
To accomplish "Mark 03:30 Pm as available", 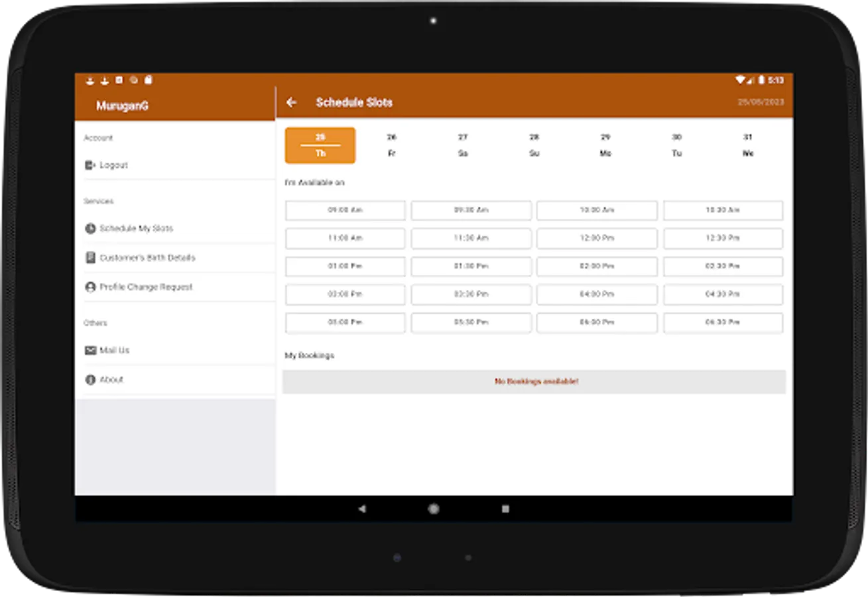I will click(471, 295).
